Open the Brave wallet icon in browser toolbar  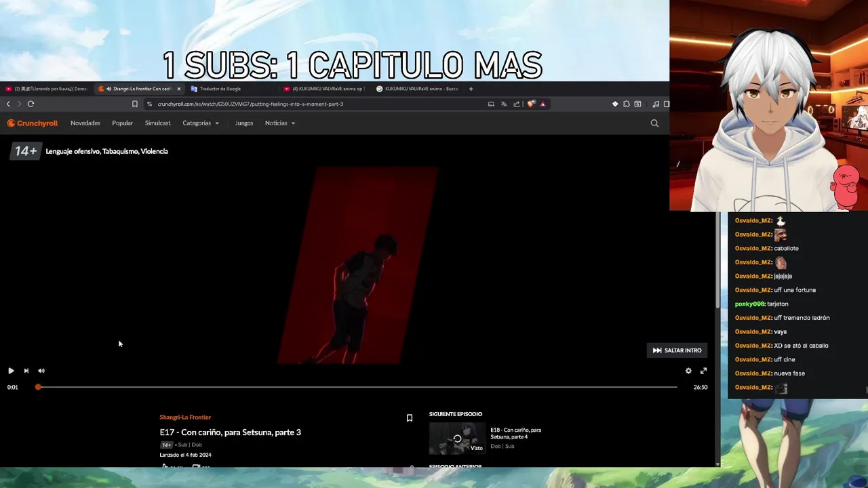(x=638, y=104)
